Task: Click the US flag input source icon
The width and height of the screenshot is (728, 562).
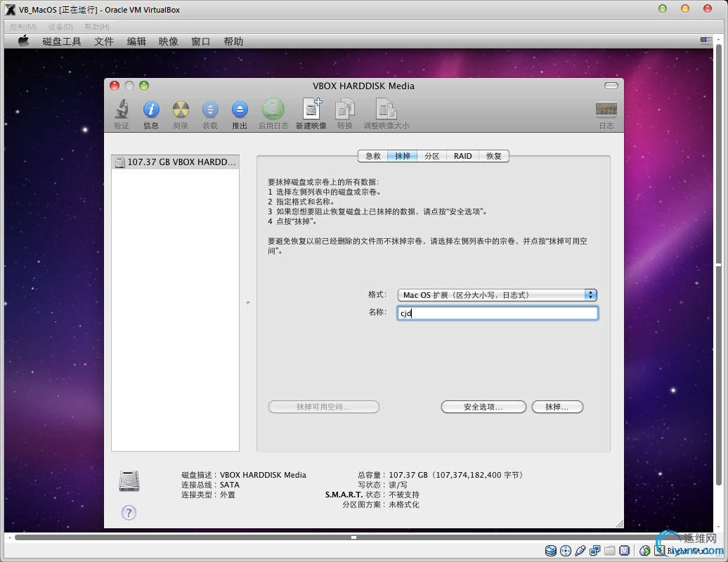Action: pos(706,41)
